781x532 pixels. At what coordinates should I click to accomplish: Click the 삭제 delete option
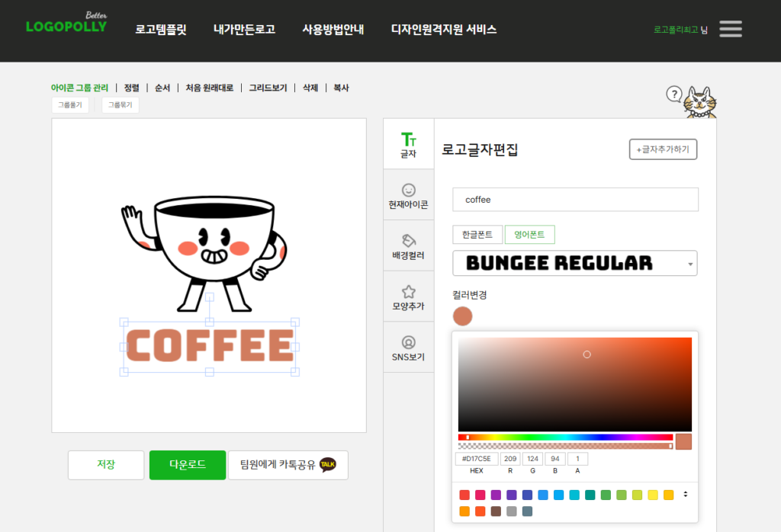[x=310, y=88]
